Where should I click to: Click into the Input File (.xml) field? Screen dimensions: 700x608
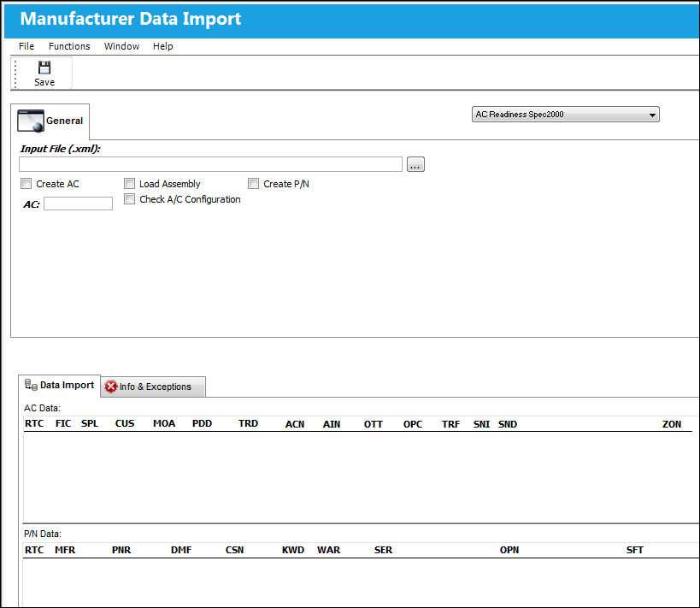pyautogui.click(x=210, y=164)
